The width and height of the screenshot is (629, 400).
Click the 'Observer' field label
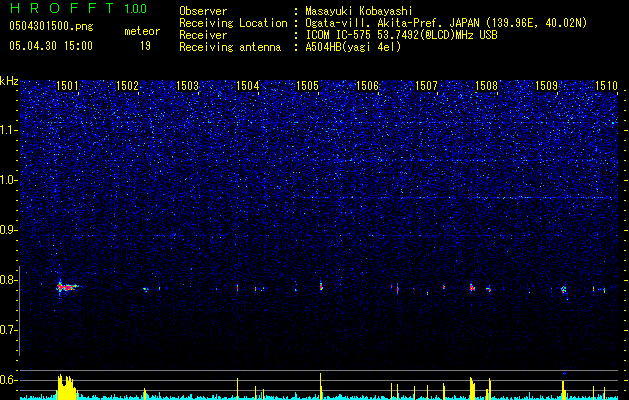pos(203,11)
